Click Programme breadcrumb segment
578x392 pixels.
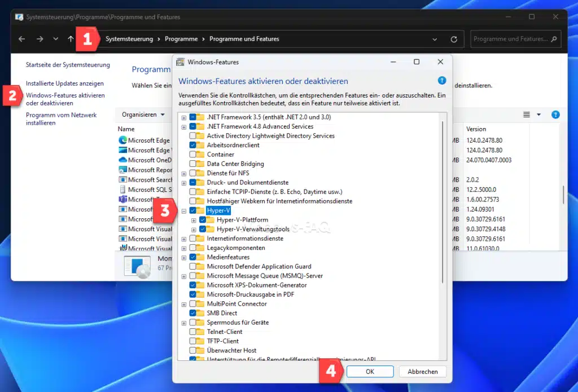181,39
